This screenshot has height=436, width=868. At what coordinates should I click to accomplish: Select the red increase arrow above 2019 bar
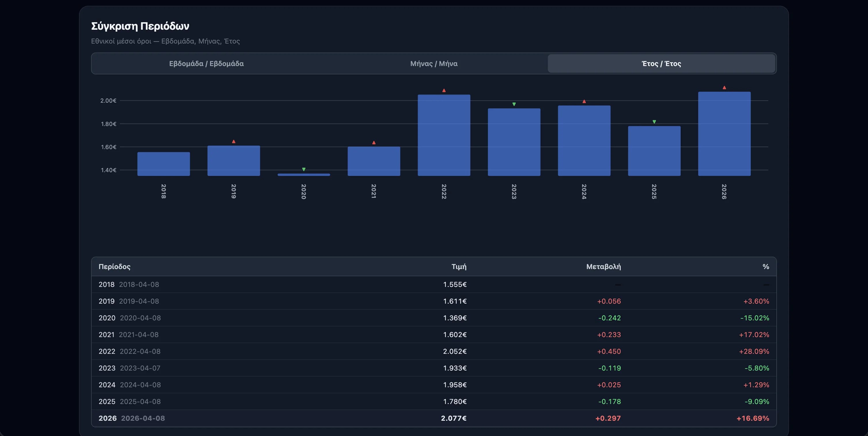pyautogui.click(x=233, y=141)
